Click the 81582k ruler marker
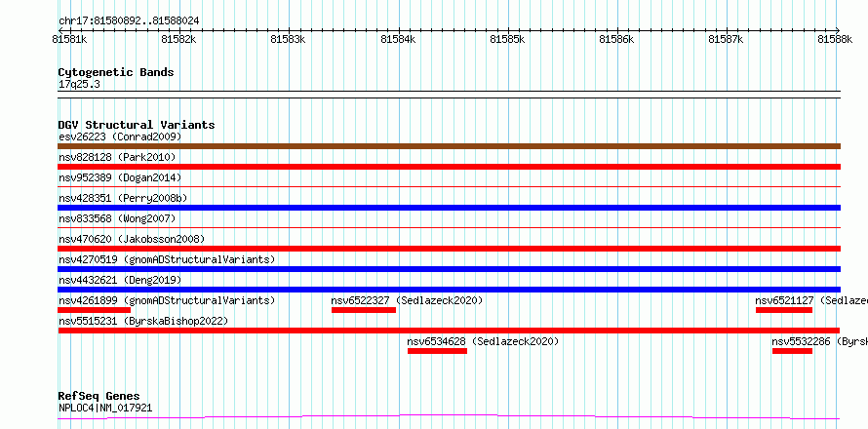868x429 pixels. tap(179, 39)
